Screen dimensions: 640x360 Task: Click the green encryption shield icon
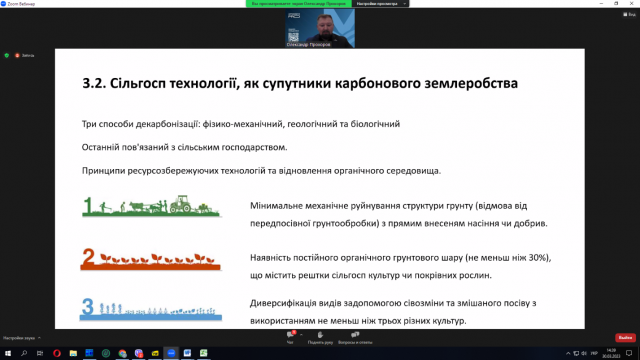click(x=7, y=55)
